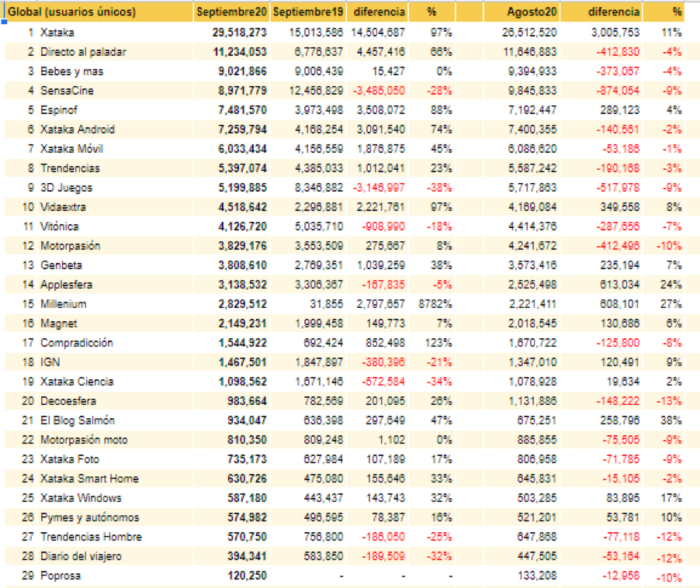
Task: Select the value 983,664
Action: (x=247, y=401)
